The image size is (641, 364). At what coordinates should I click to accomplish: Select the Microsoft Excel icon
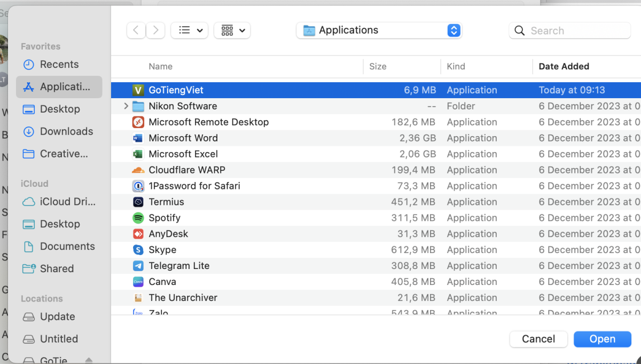138,154
